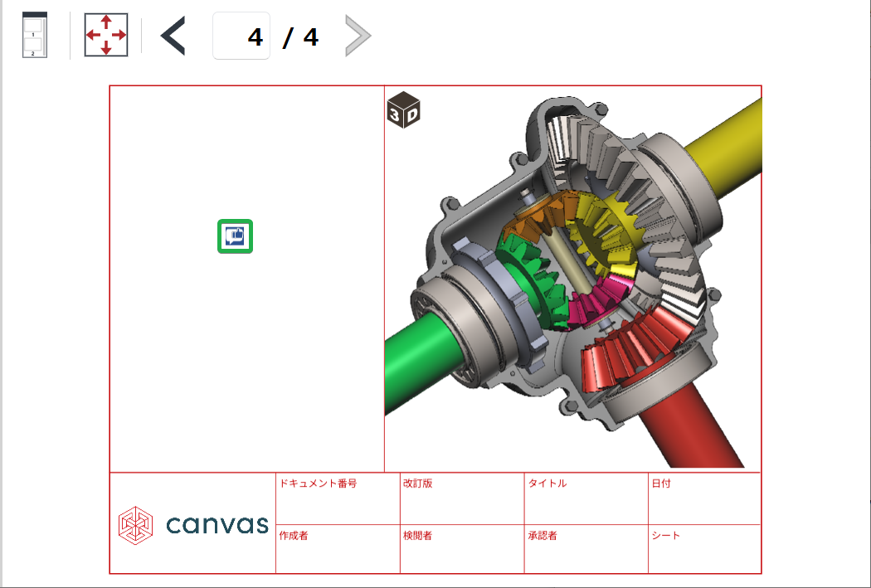Click the 承認者 cell in title block

586,548
